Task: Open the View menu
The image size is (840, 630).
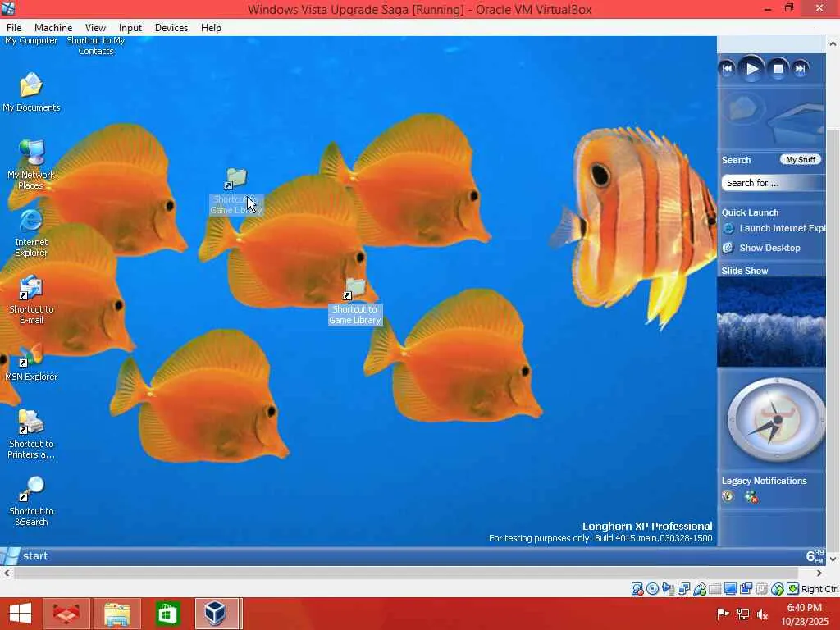Action: 95,28
